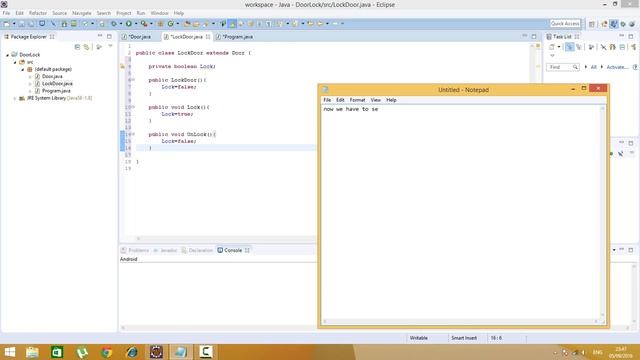Click the Open Type icon in toolbar
Screen dimensions: 640x360
point(187,24)
